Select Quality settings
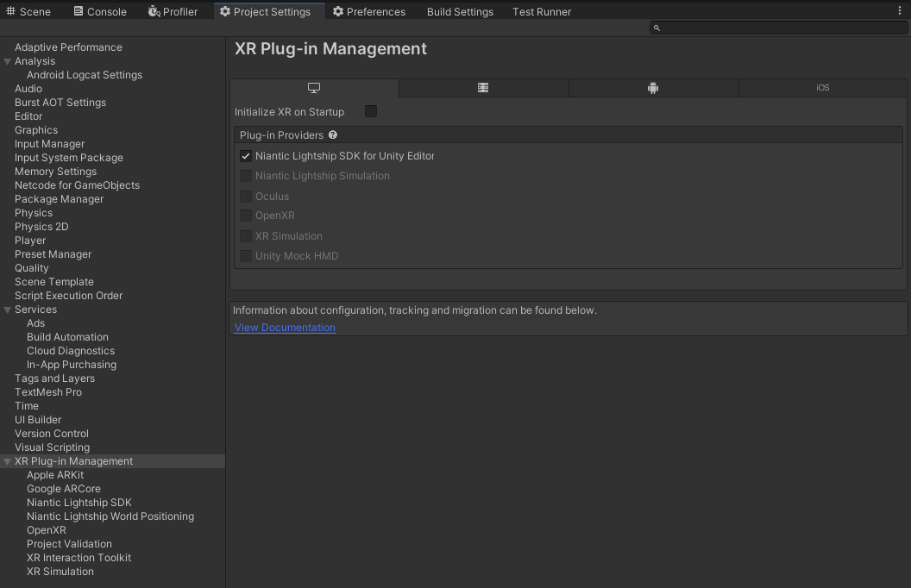Image resolution: width=911 pixels, height=588 pixels. tap(31, 268)
